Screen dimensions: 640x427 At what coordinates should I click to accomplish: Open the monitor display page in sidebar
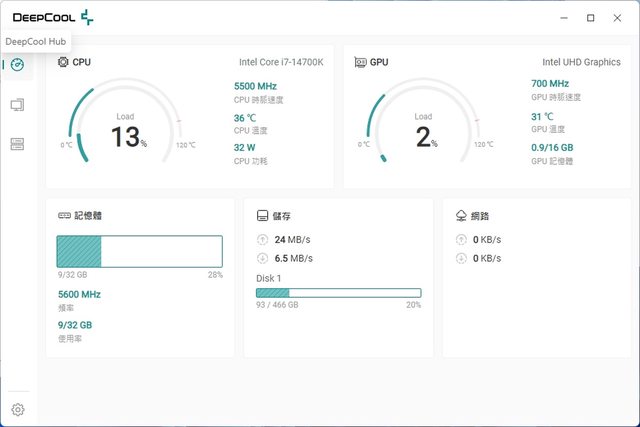tap(17, 105)
